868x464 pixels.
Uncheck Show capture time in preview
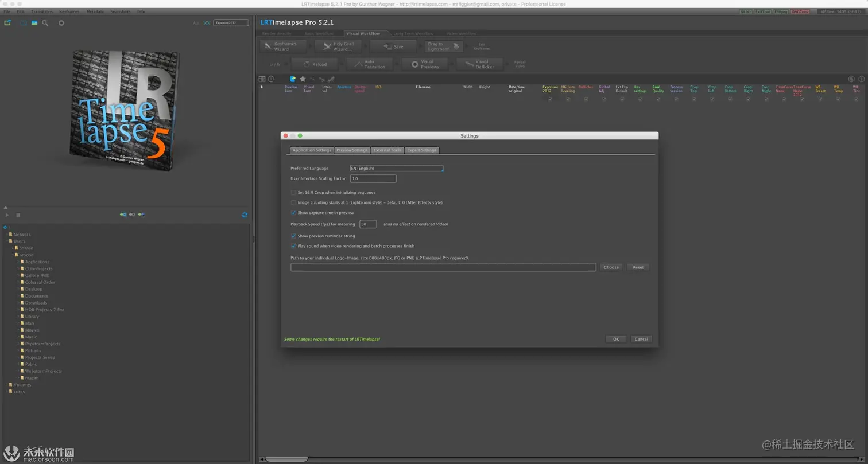pos(294,213)
